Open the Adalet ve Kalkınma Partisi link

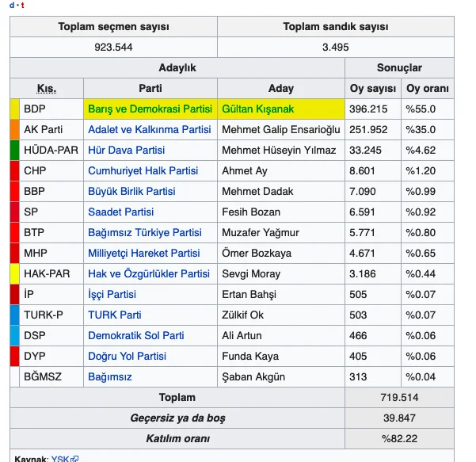150,130
